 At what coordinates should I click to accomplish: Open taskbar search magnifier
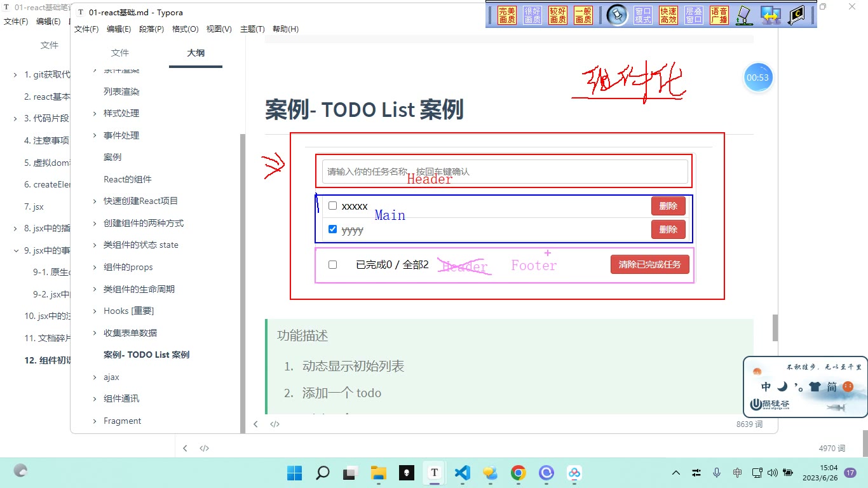click(323, 473)
